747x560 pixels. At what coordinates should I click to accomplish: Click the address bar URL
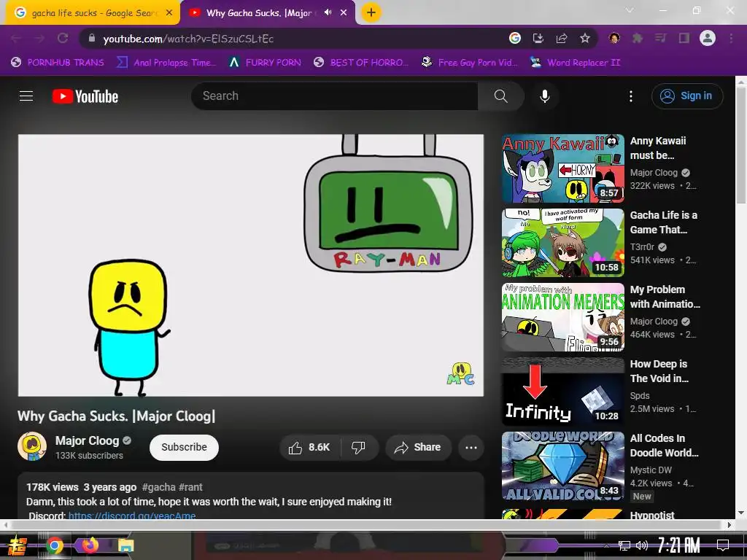188,39
